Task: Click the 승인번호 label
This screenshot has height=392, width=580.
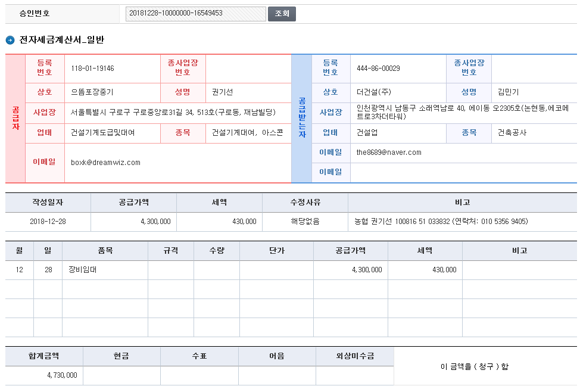Action: [x=35, y=13]
